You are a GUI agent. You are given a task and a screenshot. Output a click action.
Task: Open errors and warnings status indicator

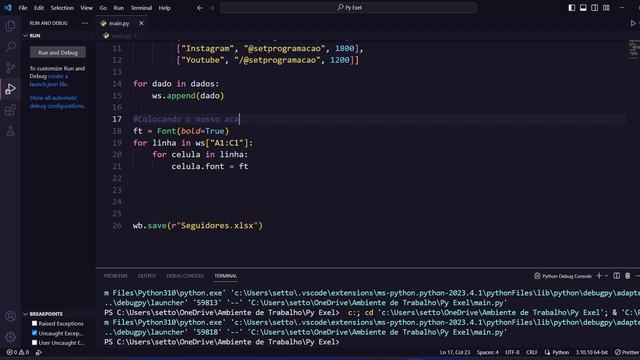tap(18, 352)
